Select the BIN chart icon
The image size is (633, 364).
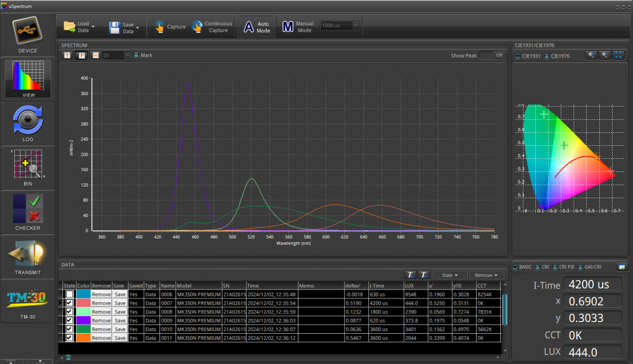tap(28, 164)
